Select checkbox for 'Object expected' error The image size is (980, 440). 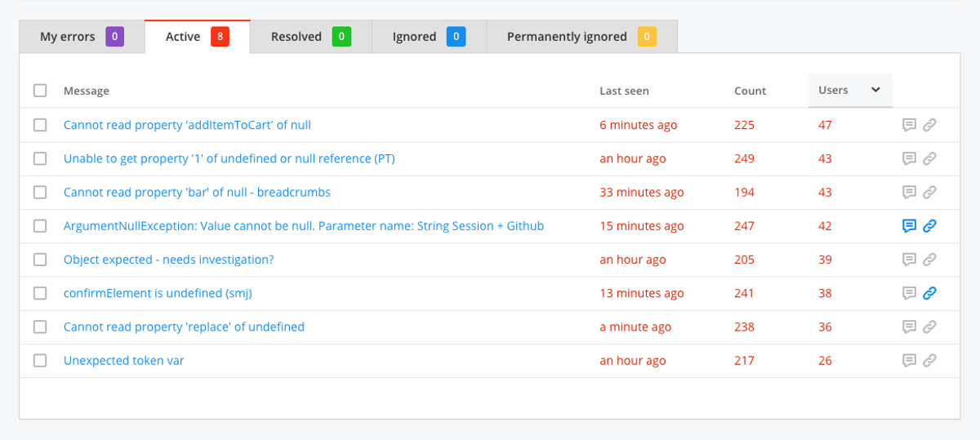(40, 260)
